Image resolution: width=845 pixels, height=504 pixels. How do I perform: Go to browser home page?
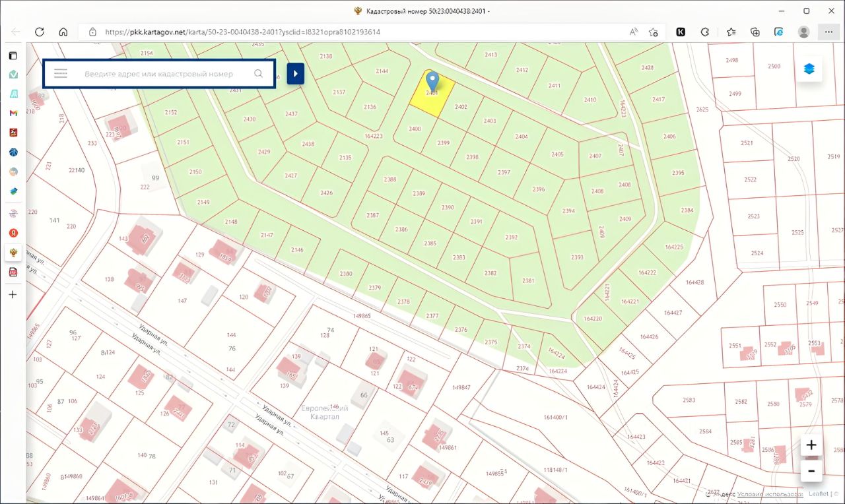[x=63, y=32]
